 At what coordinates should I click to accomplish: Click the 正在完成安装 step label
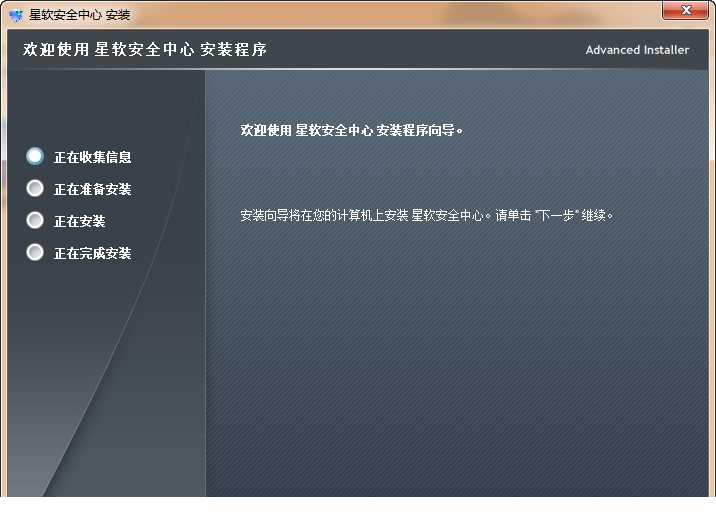click(92, 253)
